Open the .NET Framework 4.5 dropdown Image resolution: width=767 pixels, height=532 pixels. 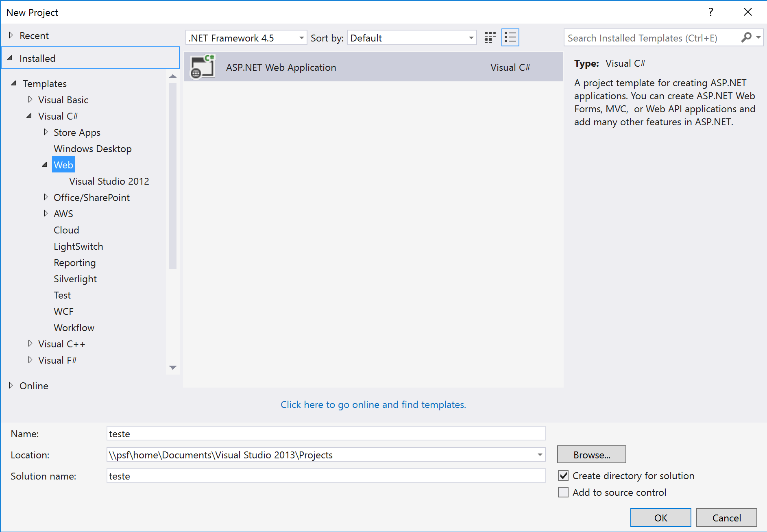tap(246, 38)
